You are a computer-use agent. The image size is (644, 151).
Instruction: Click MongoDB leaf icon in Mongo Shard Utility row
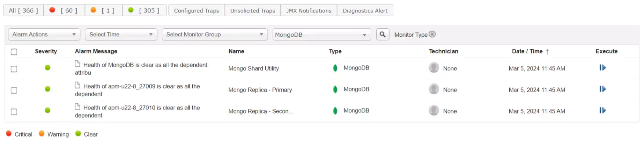[335, 68]
